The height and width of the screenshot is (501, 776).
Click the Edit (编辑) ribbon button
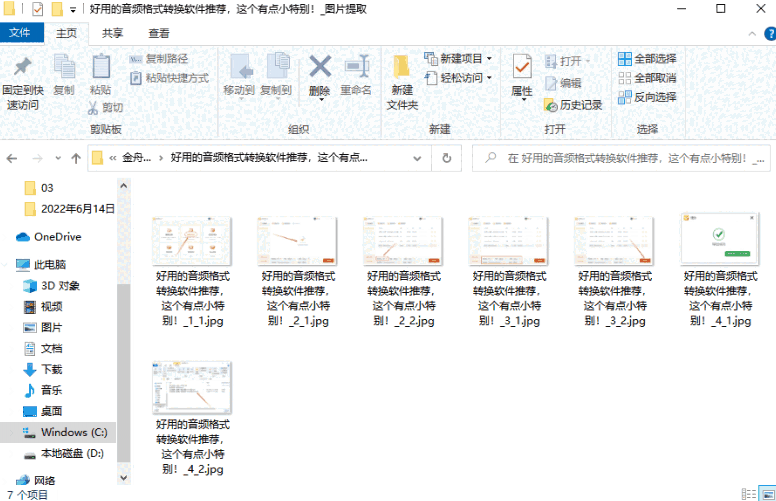tap(563, 83)
